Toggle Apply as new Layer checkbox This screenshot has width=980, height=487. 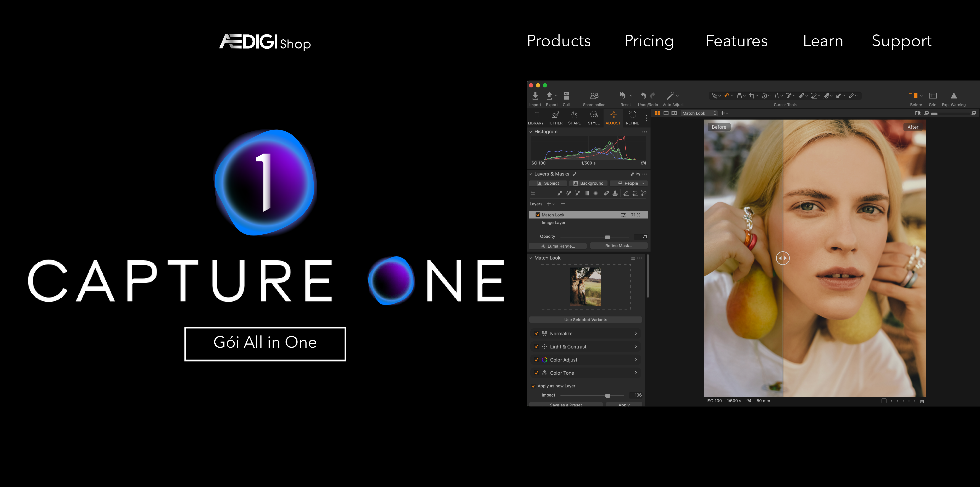click(x=533, y=386)
